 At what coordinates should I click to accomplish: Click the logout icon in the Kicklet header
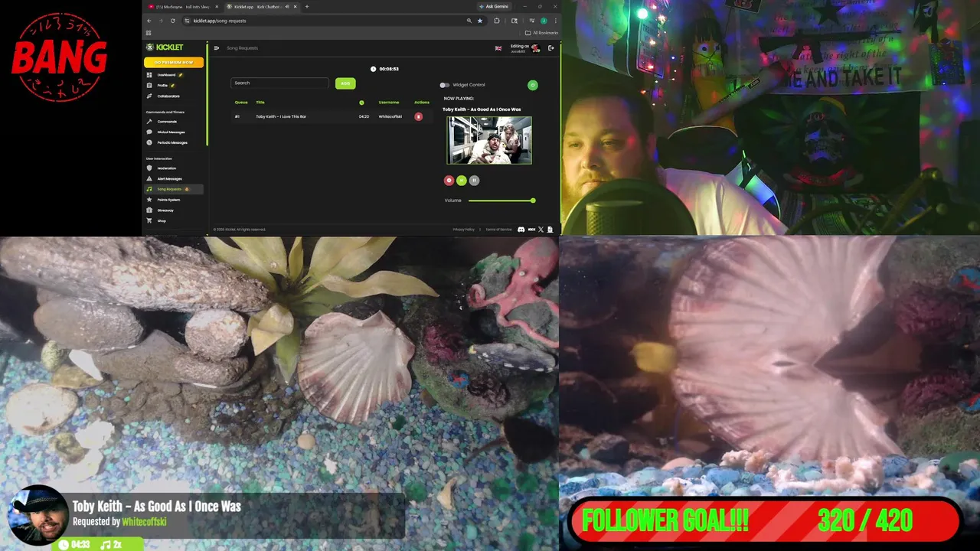[x=550, y=48]
